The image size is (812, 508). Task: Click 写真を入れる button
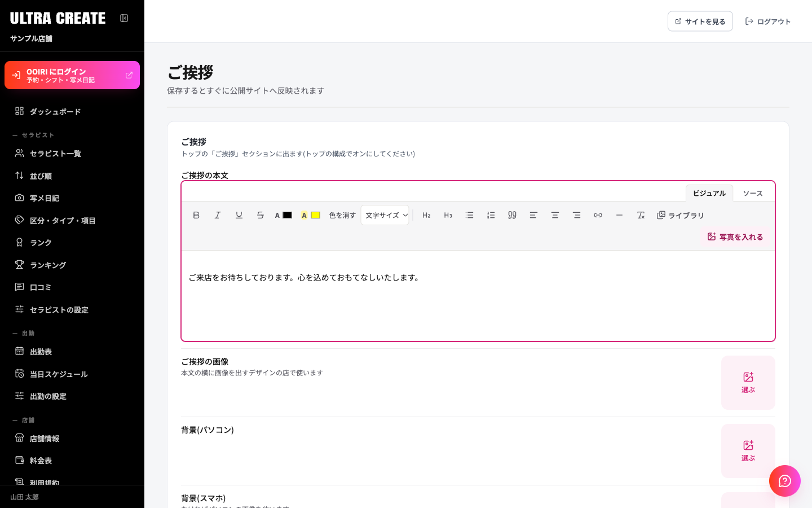coord(735,237)
